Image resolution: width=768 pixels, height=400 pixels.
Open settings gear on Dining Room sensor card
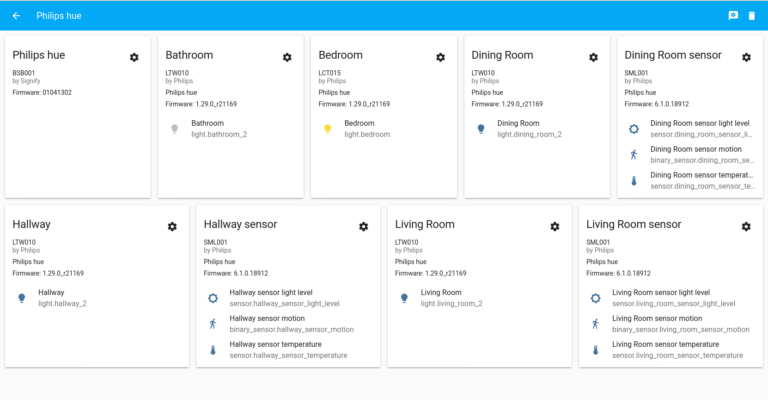coord(746,57)
